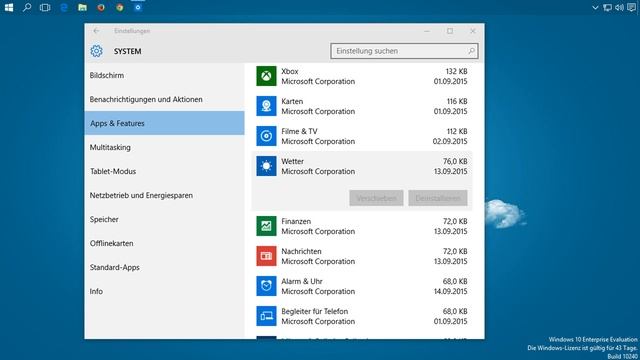Open Offlinekarten settings
Screen dimensions: 640x360
[164, 243]
